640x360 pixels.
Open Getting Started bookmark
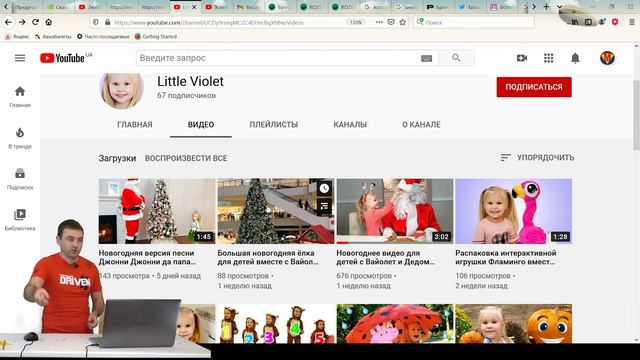click(x=156, y=36)
